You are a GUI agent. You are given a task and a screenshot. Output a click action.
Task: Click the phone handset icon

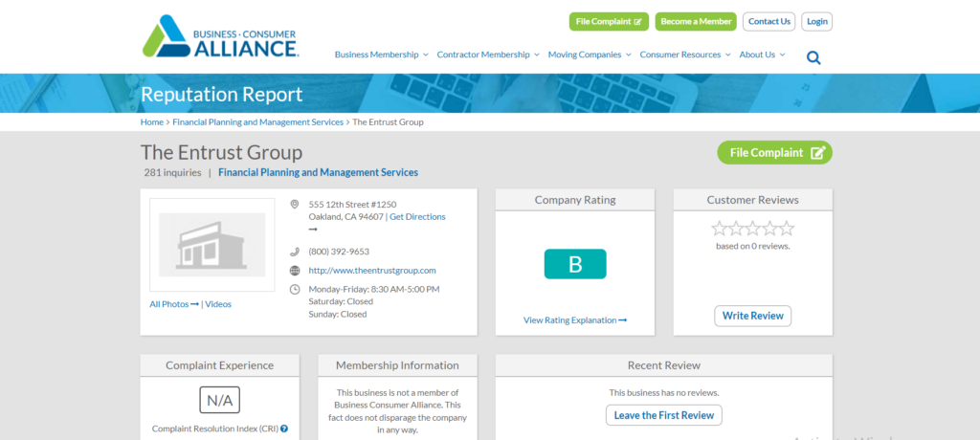(295, 252)
